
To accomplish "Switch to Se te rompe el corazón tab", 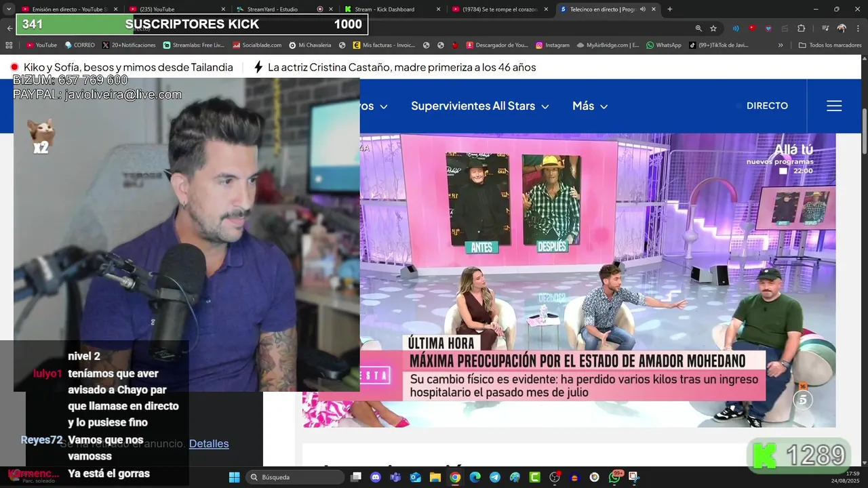I will click(499, 9).
